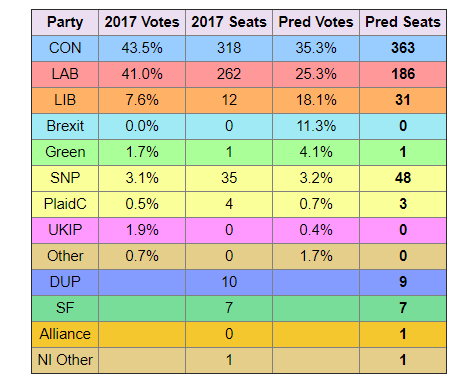Select the 2017 Votes column header
The image size is (460, 384).
142,22
